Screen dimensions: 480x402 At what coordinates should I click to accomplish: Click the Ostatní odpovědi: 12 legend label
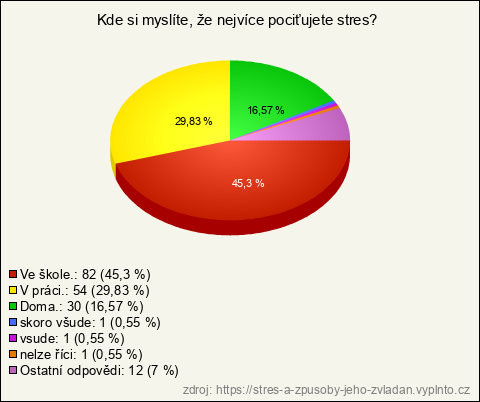(x=99, y=370)
